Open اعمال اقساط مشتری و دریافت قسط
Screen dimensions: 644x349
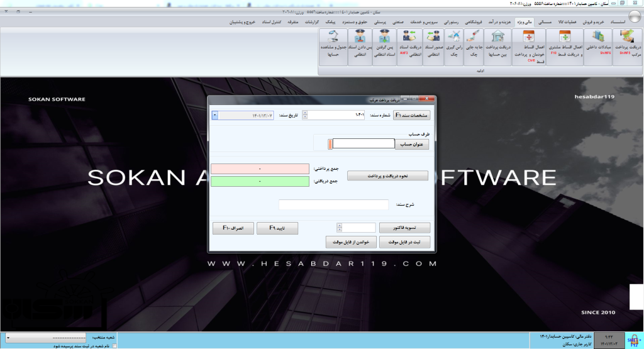565,47
